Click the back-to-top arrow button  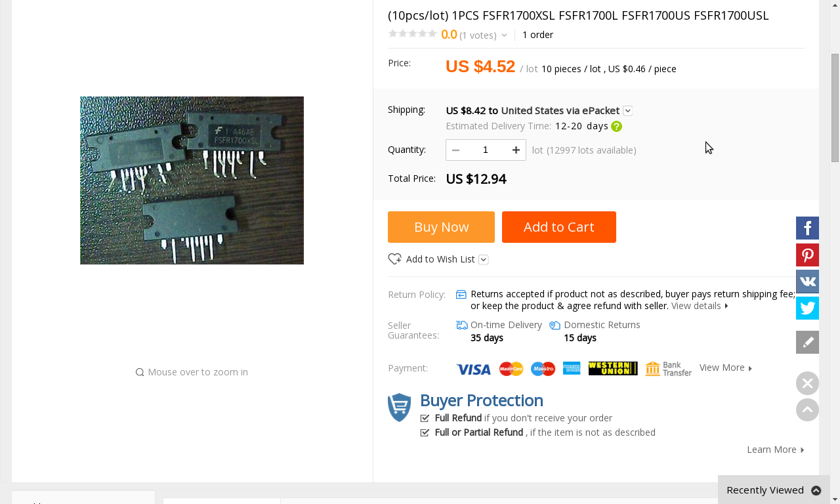pos(807,410)
